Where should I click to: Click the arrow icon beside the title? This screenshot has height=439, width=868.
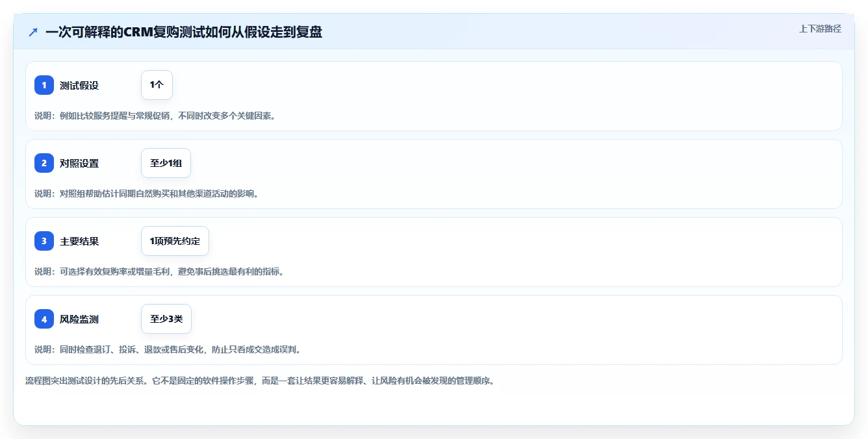point(33,32)
